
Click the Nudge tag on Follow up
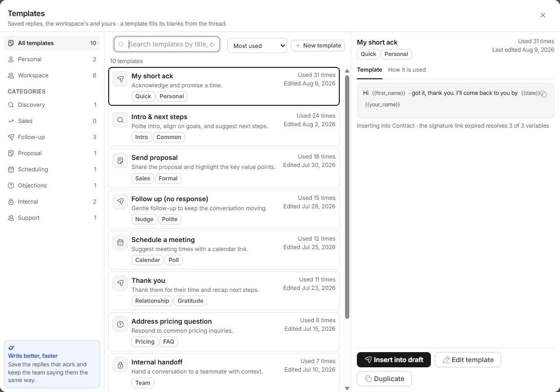click(x=144, y=219)
